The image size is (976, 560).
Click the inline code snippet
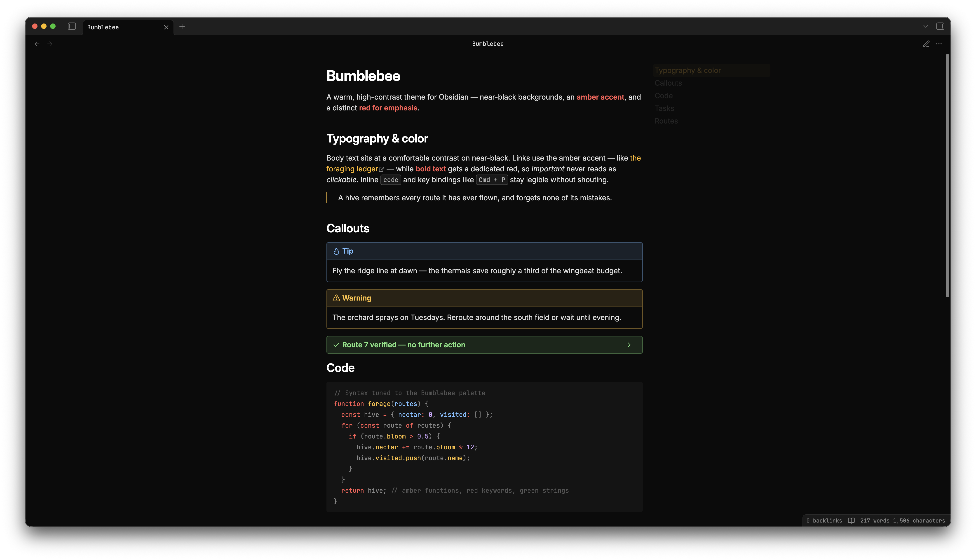click(x=390, y=180)
